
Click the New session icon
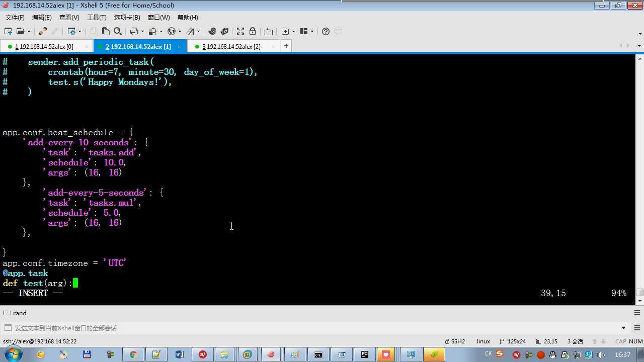pos(8,31)
